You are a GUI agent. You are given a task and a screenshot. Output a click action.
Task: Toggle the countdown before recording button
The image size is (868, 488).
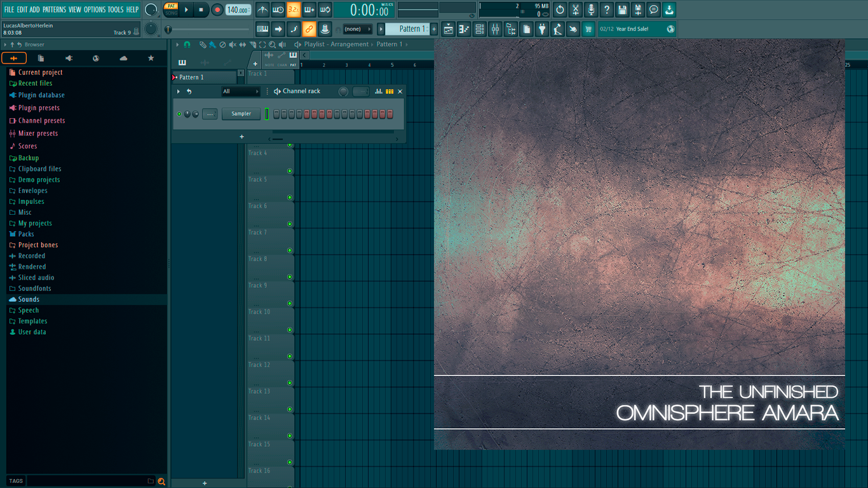pos(294,10)
